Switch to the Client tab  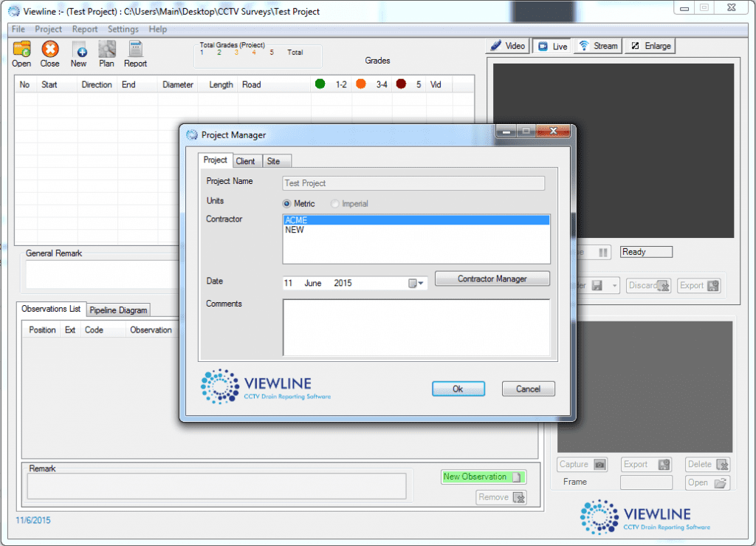[x=247, y=160]
